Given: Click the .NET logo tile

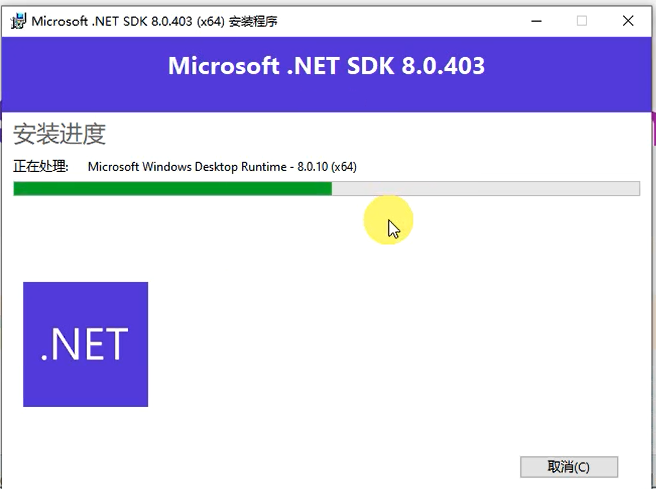Looking at the screenshot, I should [85, 344].
